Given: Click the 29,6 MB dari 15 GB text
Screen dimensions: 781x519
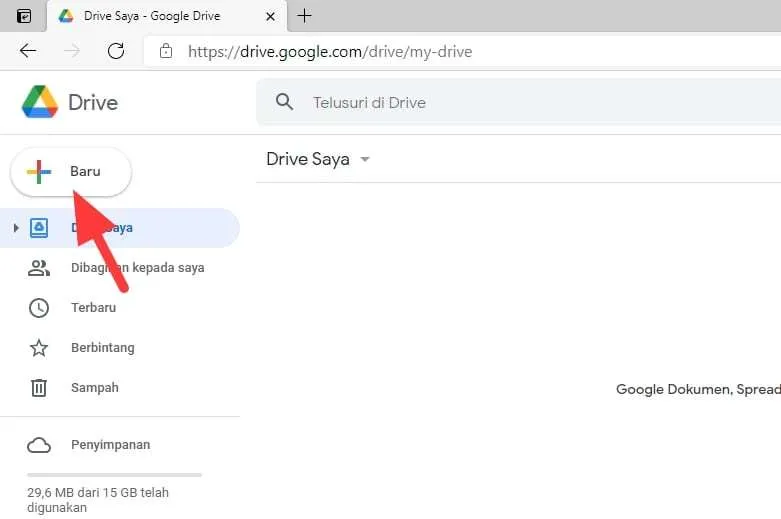Looking at the screenshot, I should click(x=98, y=500).
